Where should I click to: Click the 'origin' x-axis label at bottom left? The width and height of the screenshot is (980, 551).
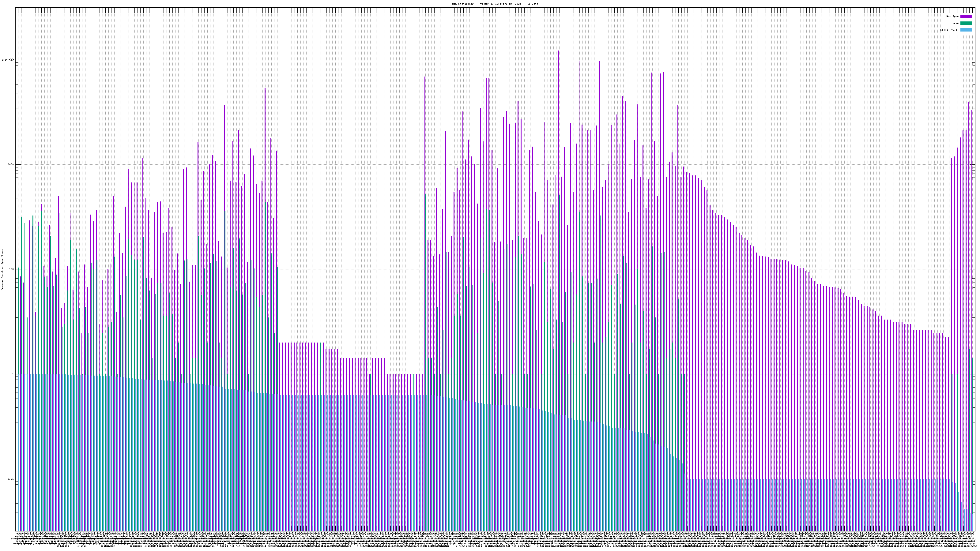tap(82, 546)
